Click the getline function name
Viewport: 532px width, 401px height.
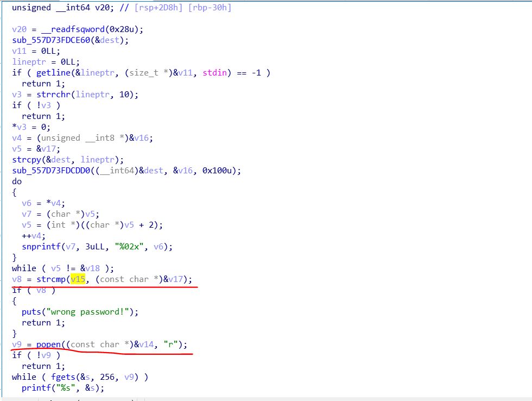[53, 73]
